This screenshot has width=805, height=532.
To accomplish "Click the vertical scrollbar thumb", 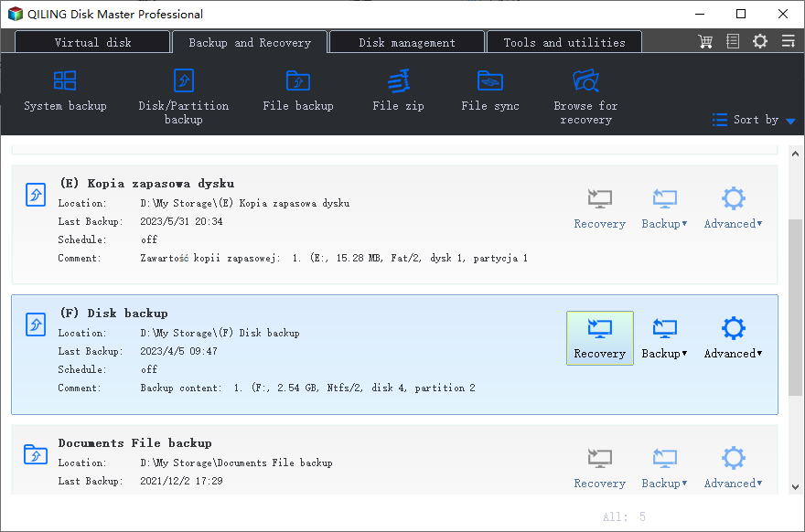I will click(795, 307).
